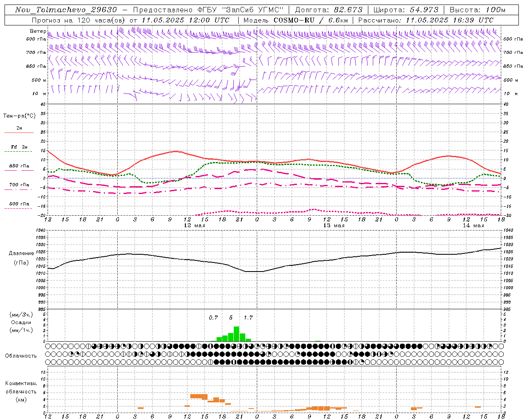The width and height of the screenshot is (525, 420).
Task: Click the (мм/3ч.) precipitation unit label
Action: 21,315
